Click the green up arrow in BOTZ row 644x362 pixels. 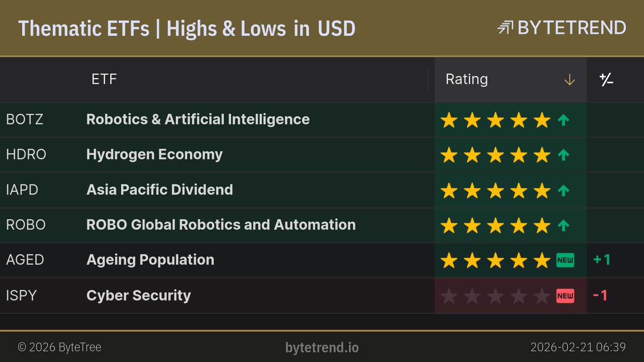pyautogui.click(x=563, y=120)
